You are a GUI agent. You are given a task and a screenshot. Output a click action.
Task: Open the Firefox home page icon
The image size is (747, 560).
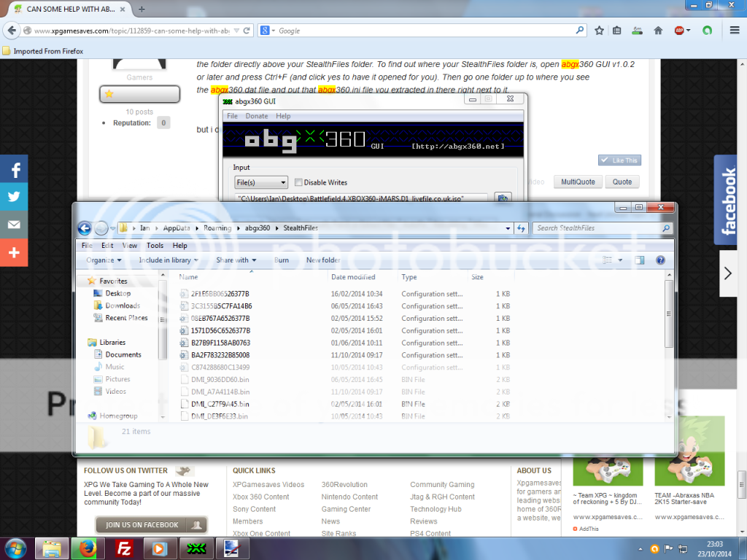point(658,31)
